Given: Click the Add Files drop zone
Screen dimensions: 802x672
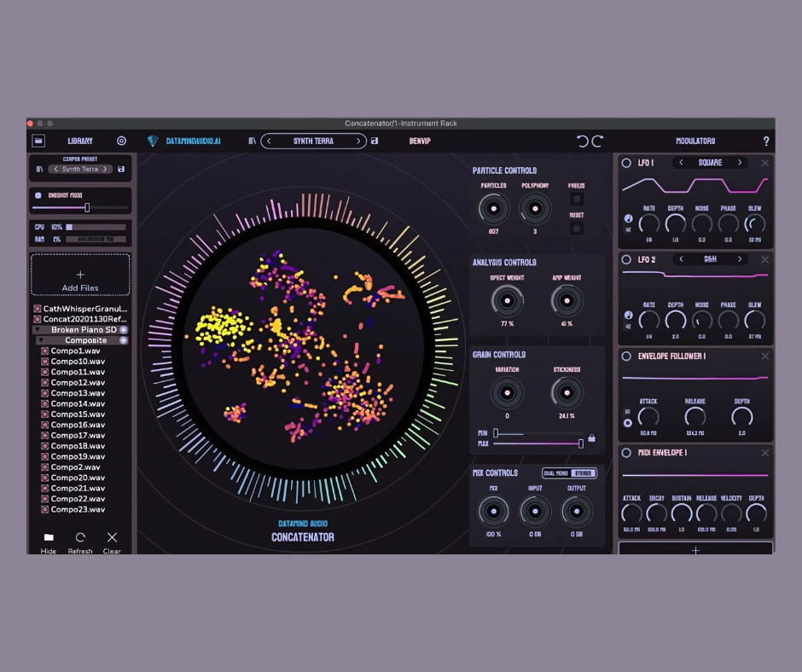Looking at the screenshot, I should click(x=80, y=275).
